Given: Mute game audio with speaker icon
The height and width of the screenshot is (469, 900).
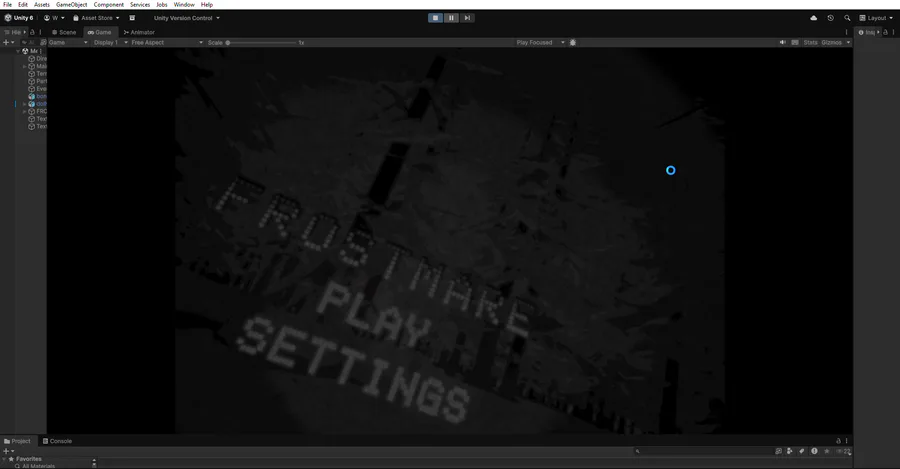Looking at the screenshot, I should point(783,42).
